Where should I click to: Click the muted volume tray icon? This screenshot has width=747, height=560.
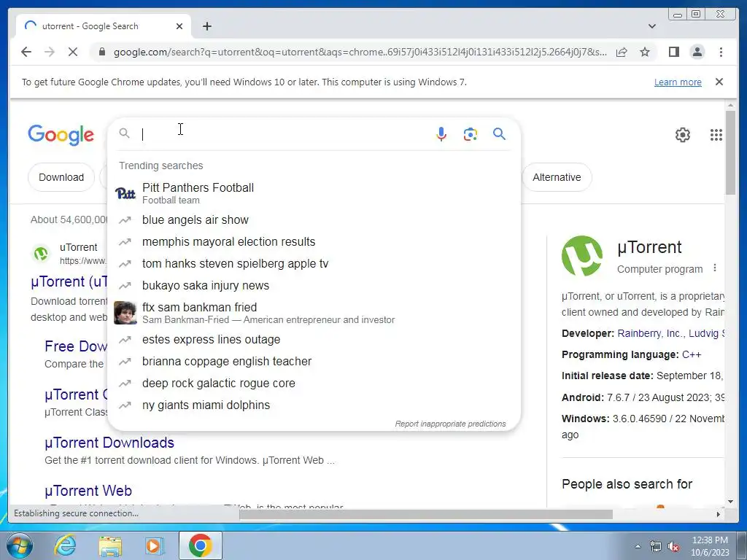pyautogui.click(x=673, y=546)
